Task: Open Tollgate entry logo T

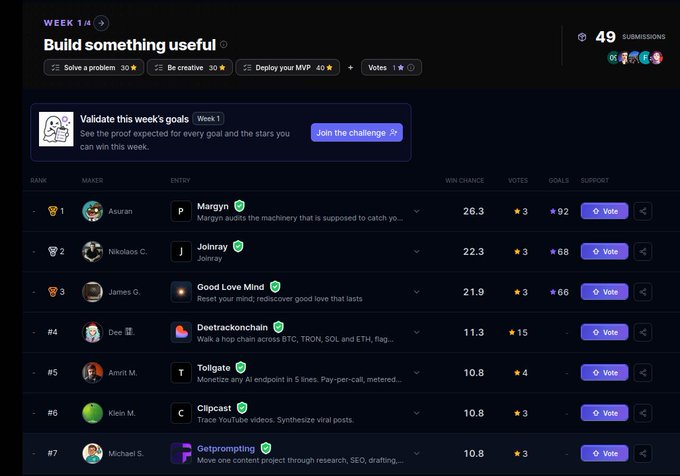Action: 181,372
